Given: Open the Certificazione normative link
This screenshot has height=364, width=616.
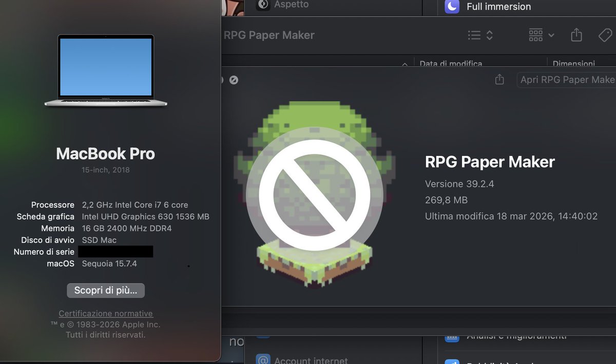Looking at the screenshot, I should (106, 313).
